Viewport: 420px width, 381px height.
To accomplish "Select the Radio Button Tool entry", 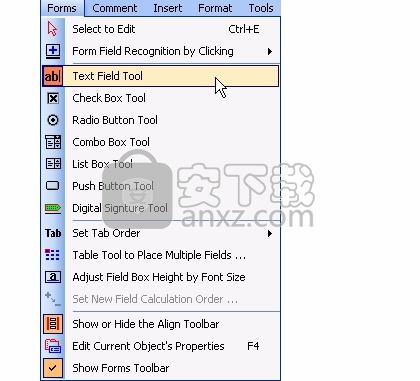I will click(160, 120).
